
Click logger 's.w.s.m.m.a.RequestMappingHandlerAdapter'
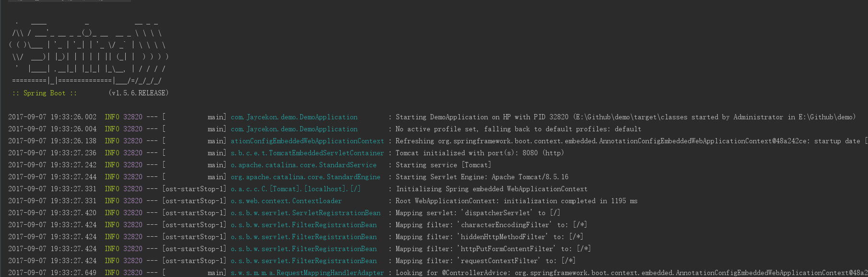(x=308, y=273)
